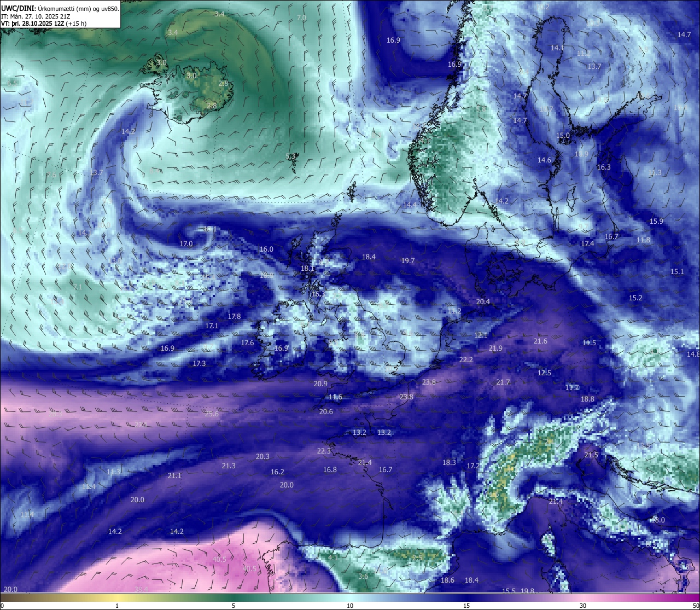The image size is (700, 610).
Task: Click the colorbar label '50'
Action: pos(695,606)
